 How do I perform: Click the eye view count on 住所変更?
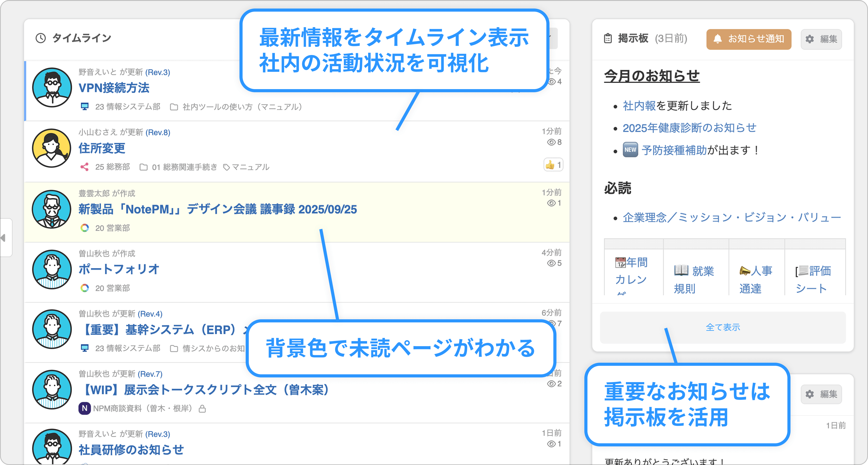coord(554,142)
